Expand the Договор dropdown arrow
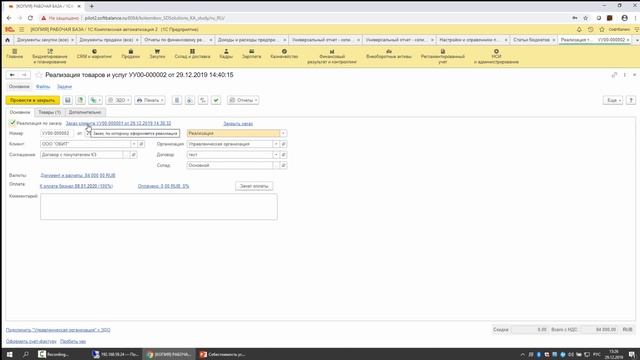 [276, 155]
